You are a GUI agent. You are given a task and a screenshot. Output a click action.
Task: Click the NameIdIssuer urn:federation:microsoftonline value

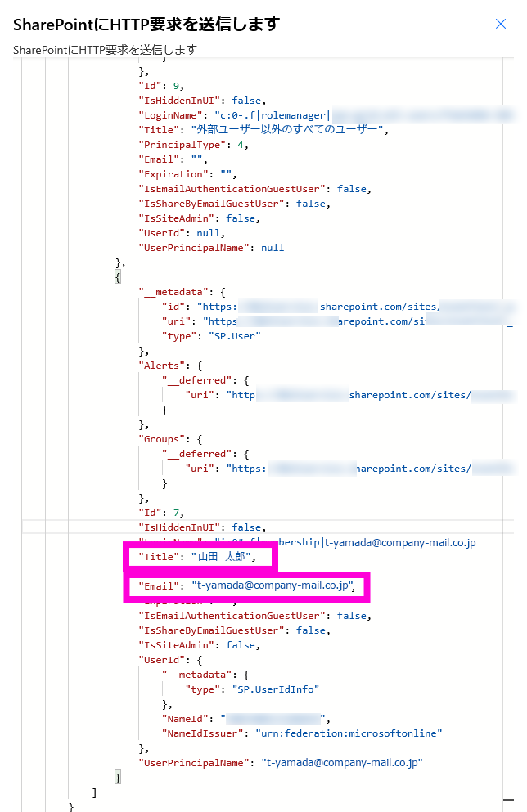coord(349,733)
